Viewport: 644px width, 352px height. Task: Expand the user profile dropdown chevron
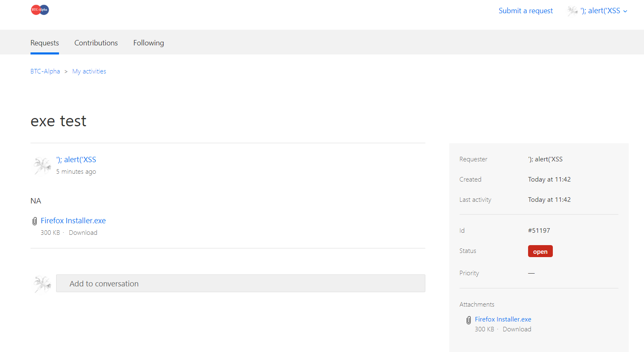click(x=625, y=12)
